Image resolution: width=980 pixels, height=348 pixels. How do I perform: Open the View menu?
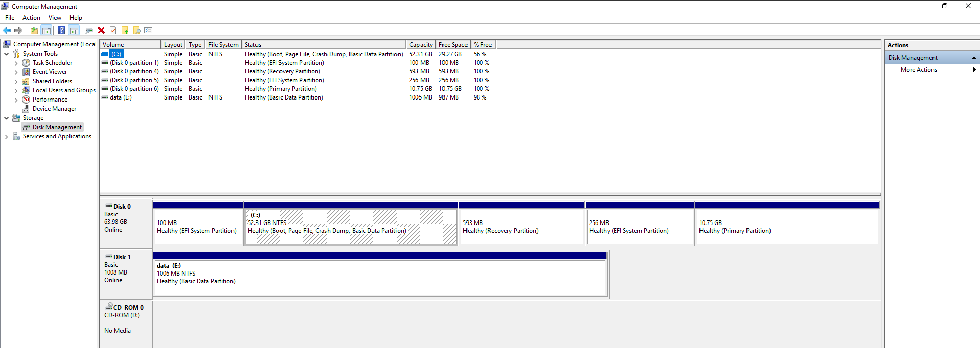(55, 18)
